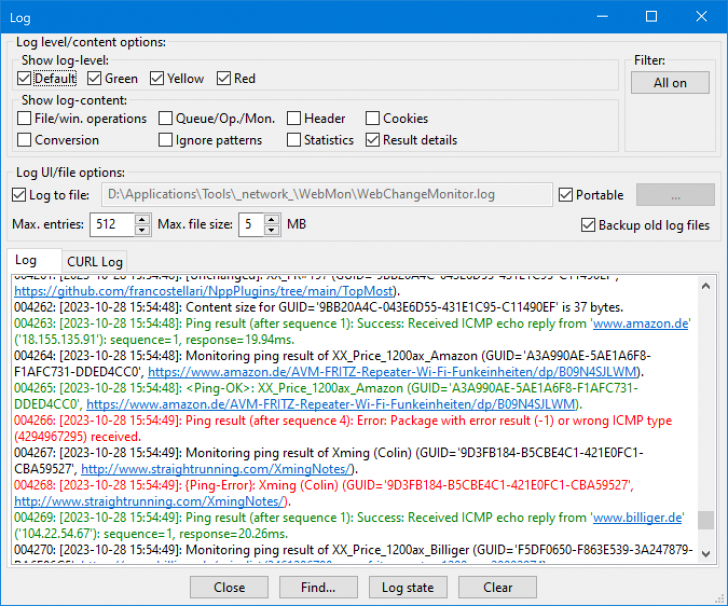728x606 pixels.
Task: Click the log vertical scrollbar thumb
Action: tap(706, 520)
